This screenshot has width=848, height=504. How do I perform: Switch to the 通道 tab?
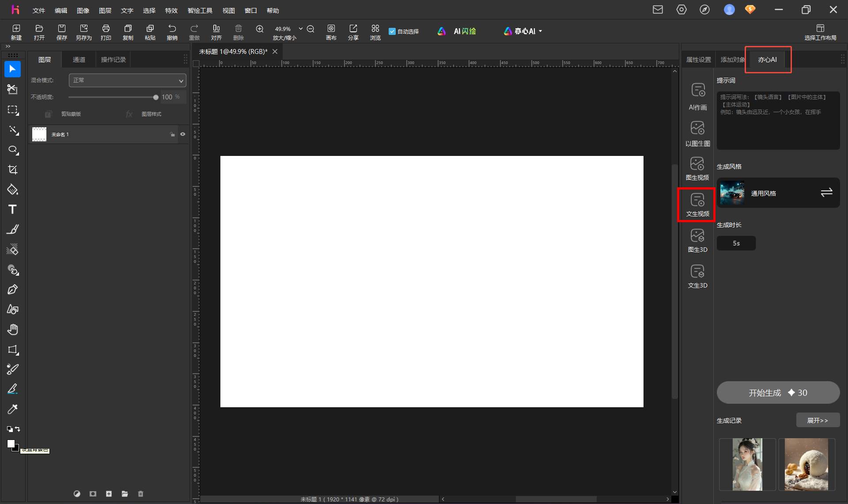point(79,60)
